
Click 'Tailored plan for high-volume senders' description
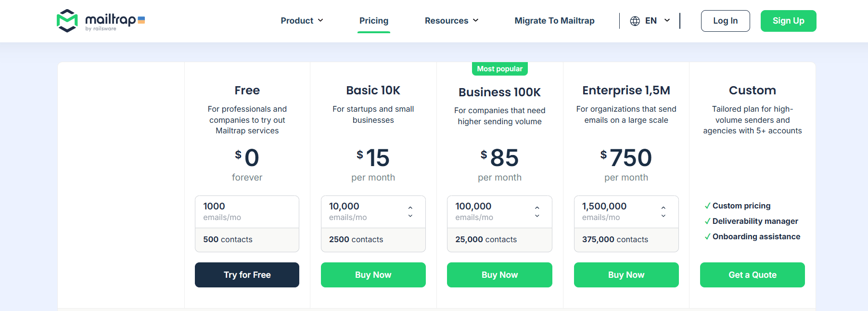click(x=753, y=120)
